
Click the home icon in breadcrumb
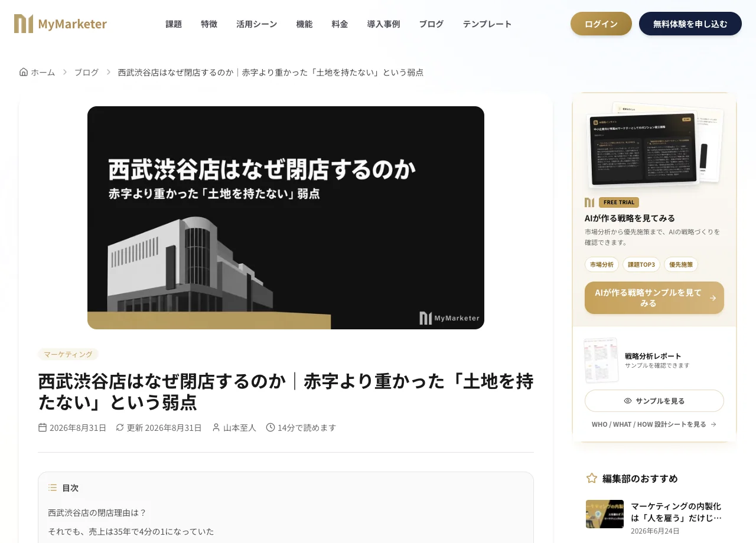coord(24,72)
